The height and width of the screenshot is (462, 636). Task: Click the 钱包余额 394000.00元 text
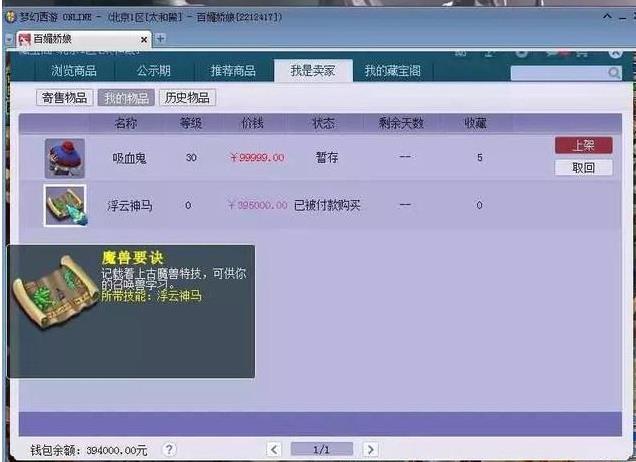[89, 450]
